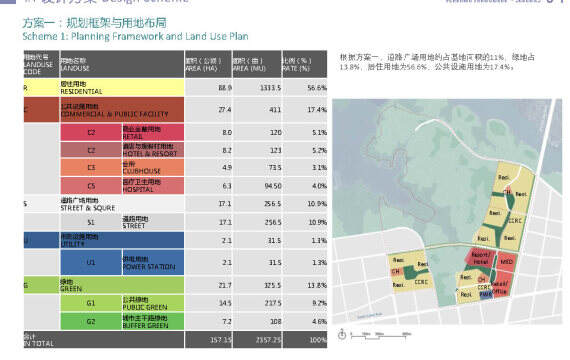Click the 'MED' parcel on the map
The width and height of the screenshot is (570, 360).
tap(506, 262)
